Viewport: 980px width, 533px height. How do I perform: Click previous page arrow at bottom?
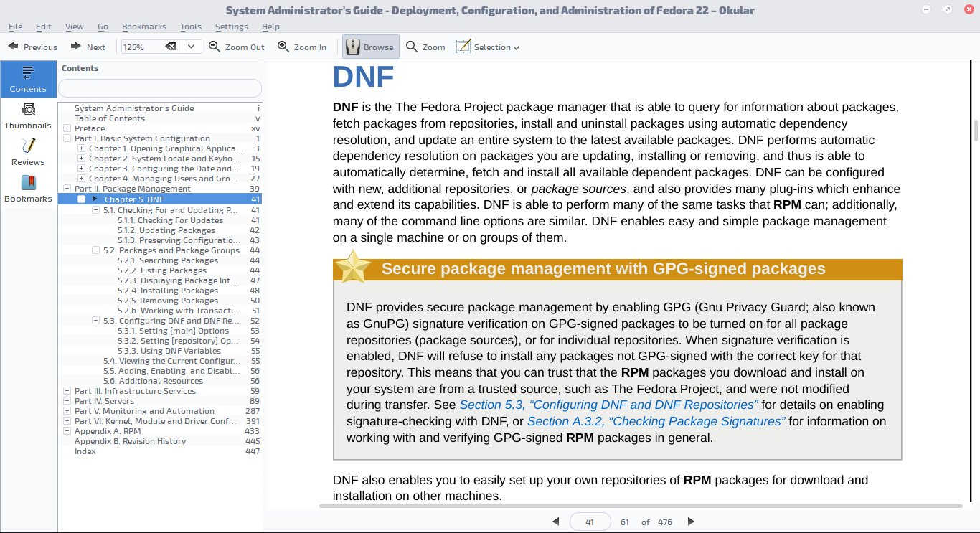coord(555,522)
